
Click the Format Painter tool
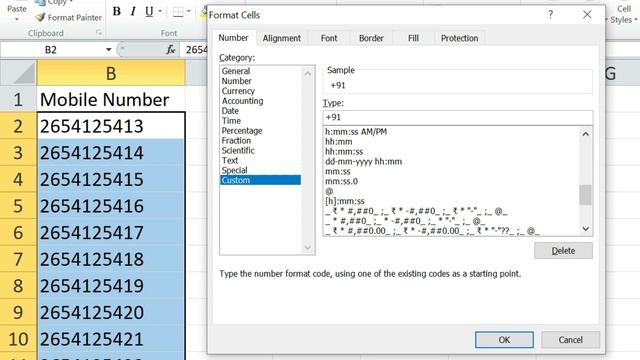(x=69, y=18)
